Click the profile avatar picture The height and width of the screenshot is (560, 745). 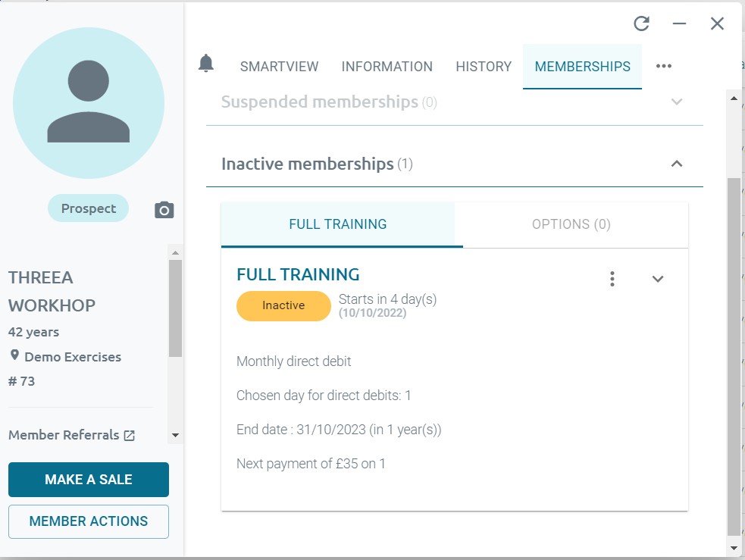[89, 103]
